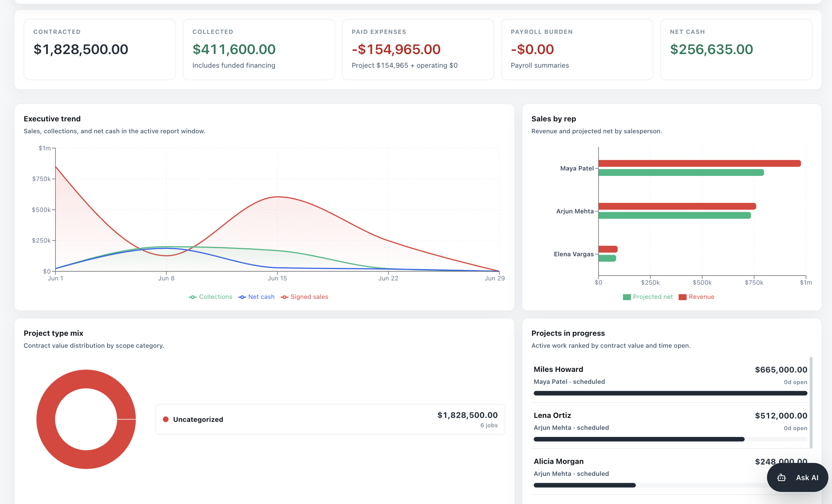The image size is (832, 504).
Task: Click the green Projected net legend swatch
Action: 627,297
